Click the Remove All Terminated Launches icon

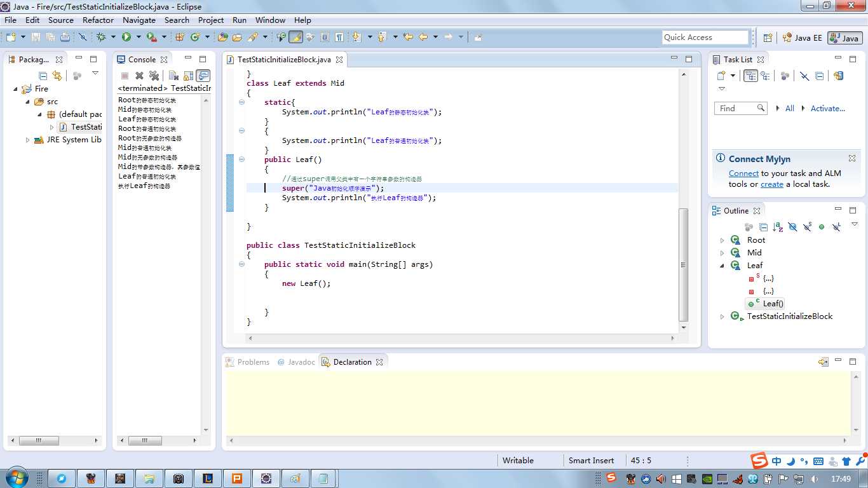pos(154,76)
